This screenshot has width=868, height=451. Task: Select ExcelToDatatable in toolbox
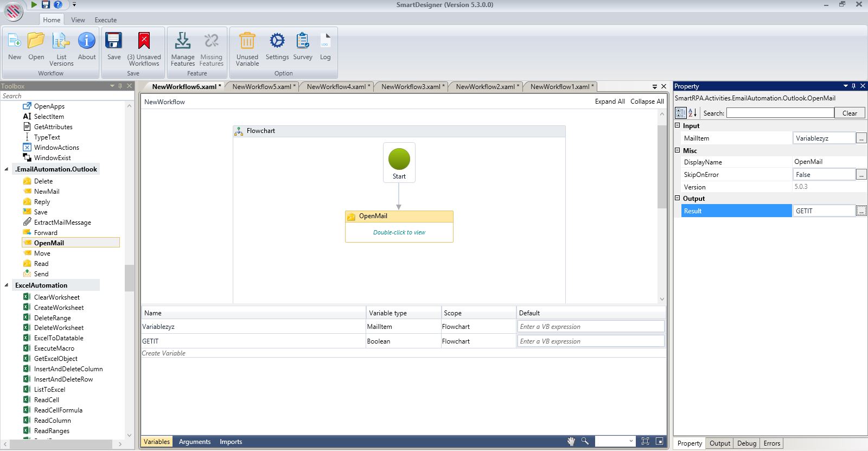59,338
